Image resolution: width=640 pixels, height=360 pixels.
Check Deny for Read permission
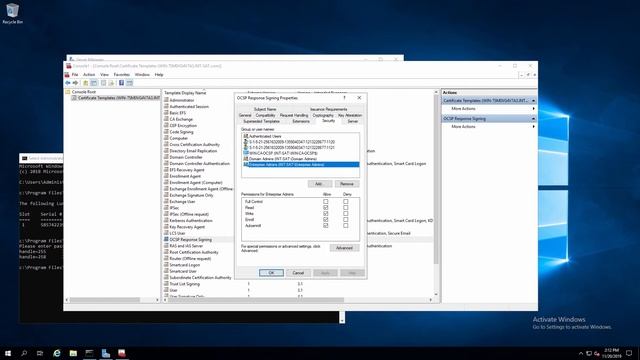coord(346,207)
